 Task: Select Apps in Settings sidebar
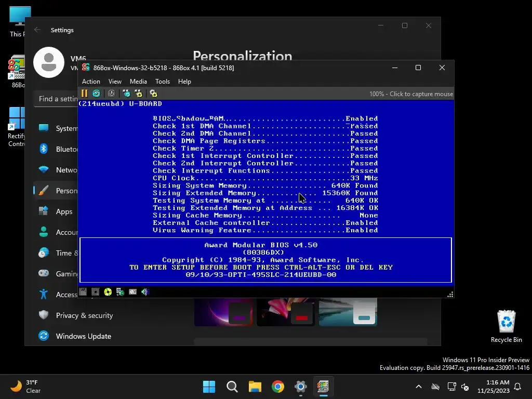(x=56, y=211)
